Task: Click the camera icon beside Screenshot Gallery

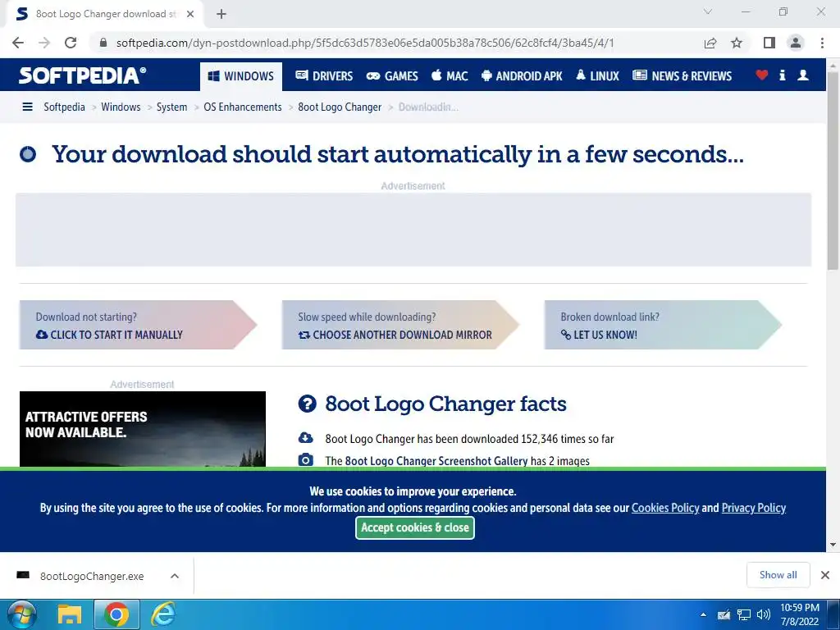Action: (x=306, y=459)
